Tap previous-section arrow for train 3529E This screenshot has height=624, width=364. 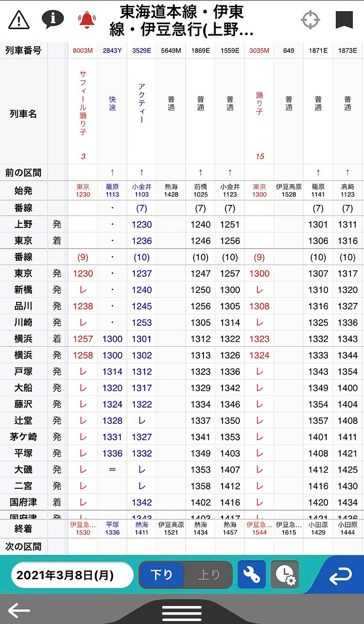point(142,173)
